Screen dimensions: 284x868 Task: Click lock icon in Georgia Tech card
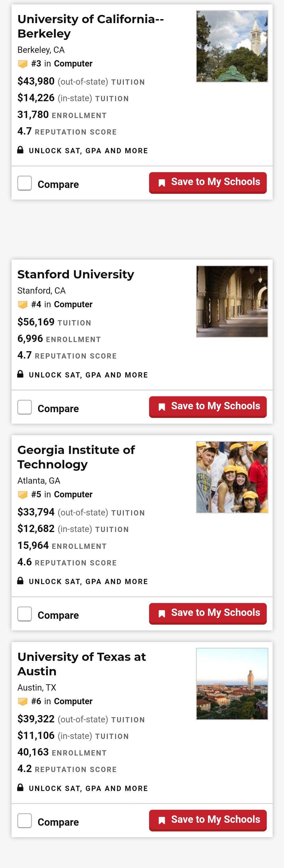21,581
